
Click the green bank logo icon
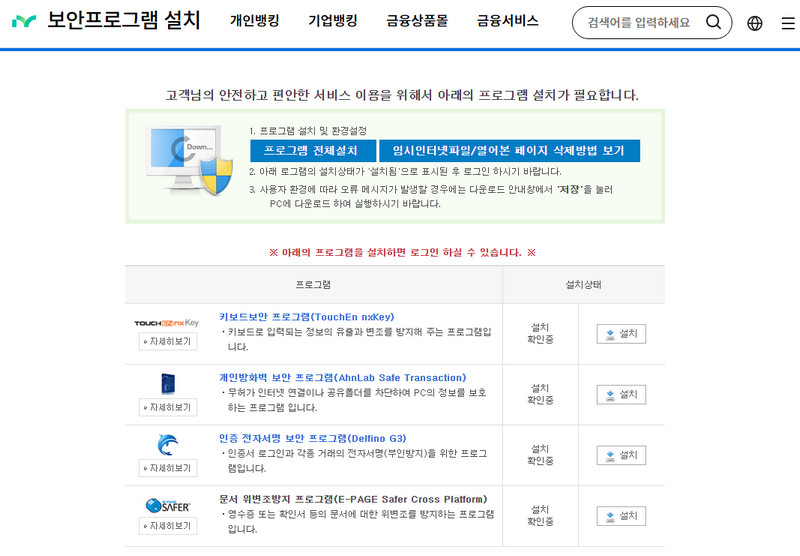[23, 21]
